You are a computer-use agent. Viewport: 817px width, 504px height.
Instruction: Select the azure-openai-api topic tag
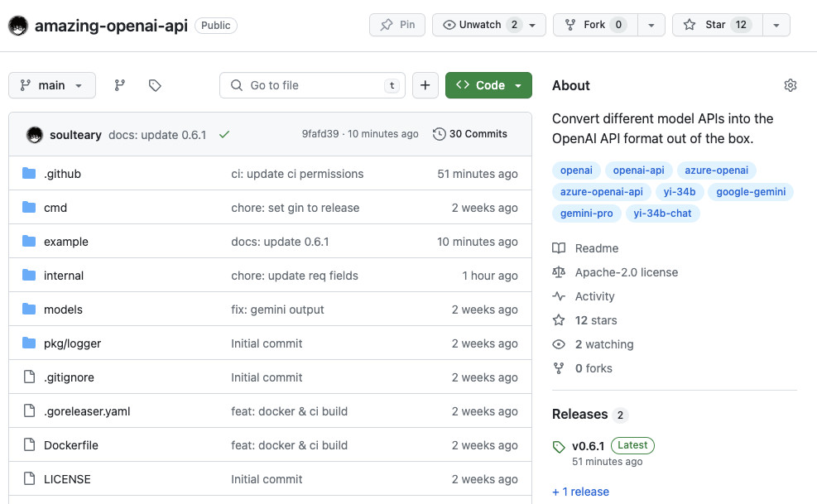[601, 191]
